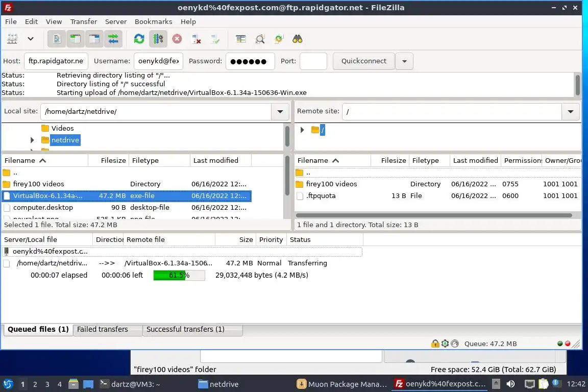
Task: Select the remote .ftpquota file
Action: coord(438,196)
